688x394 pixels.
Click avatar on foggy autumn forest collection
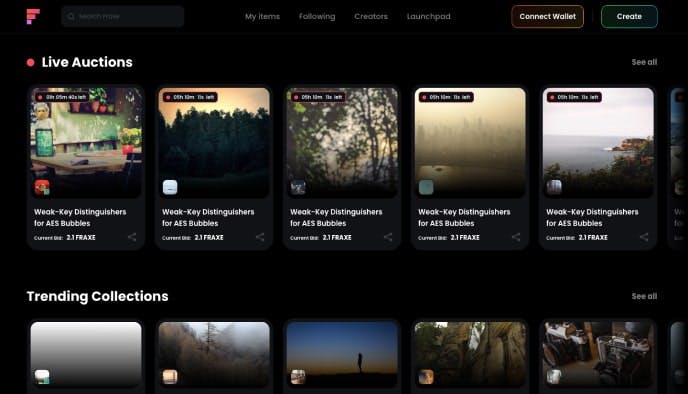pyautogui.click(x=170, y=376)
